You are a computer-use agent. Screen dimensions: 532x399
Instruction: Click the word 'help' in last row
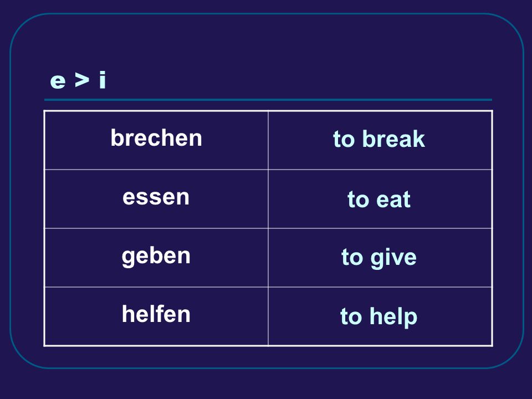[x=393, y=317]
